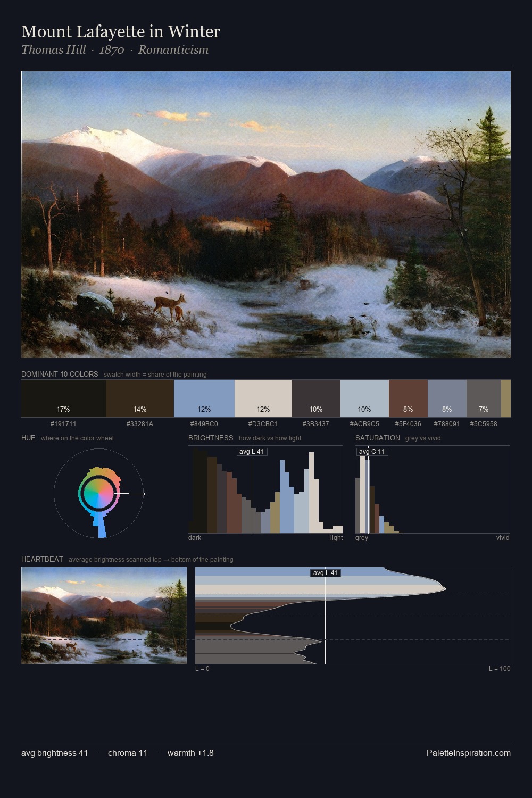Select the #33281A brown swatch (14%)
This screenshot has width=532, height=798.
pos(140,398)
